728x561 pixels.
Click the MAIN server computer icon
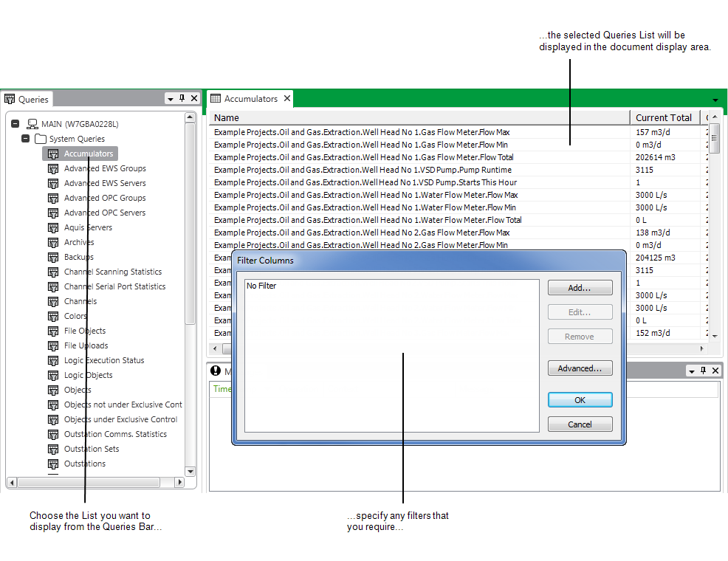click(x=32, y=124)
